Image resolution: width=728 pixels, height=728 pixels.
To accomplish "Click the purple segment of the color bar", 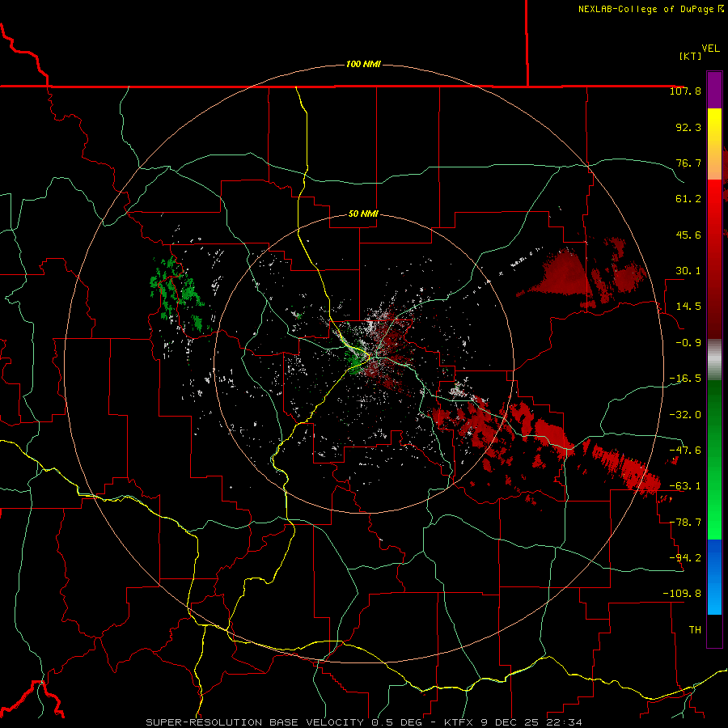I will (x=714, y=90).
